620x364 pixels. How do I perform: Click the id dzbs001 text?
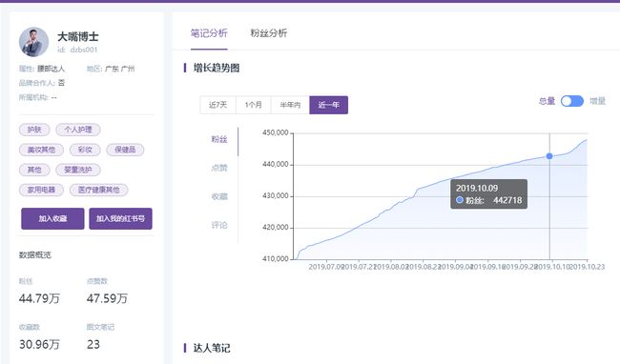point(77,50)
